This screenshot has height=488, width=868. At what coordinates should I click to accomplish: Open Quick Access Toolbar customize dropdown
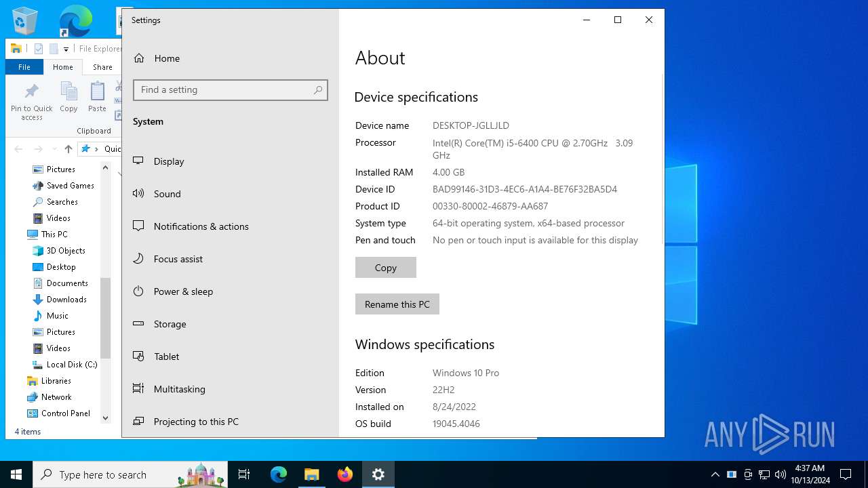coord(66,49)
